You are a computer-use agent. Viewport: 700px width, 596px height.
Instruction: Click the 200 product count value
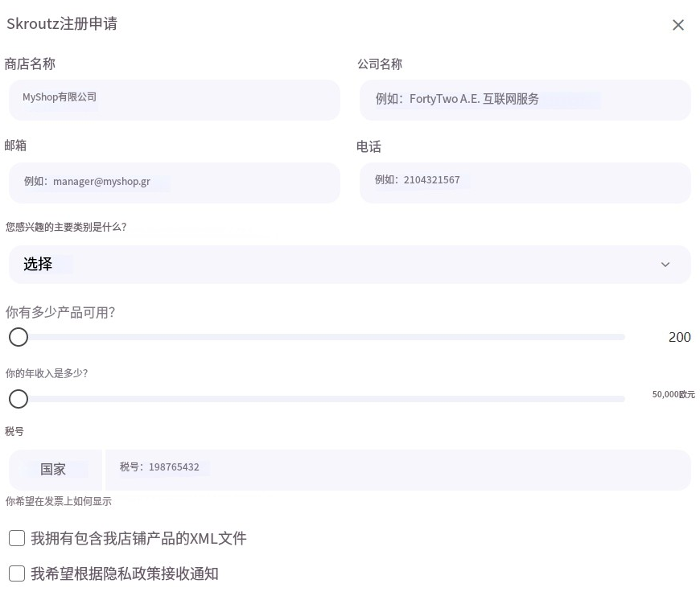(x=679, y=337)
